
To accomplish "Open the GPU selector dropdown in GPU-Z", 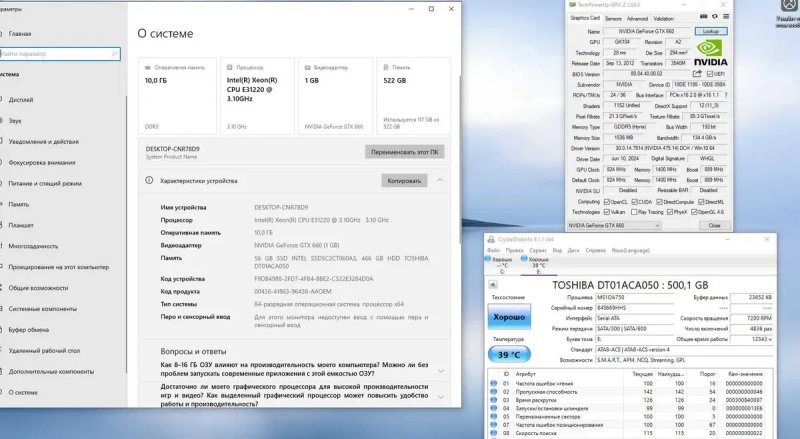I will [x=614, y=225].
